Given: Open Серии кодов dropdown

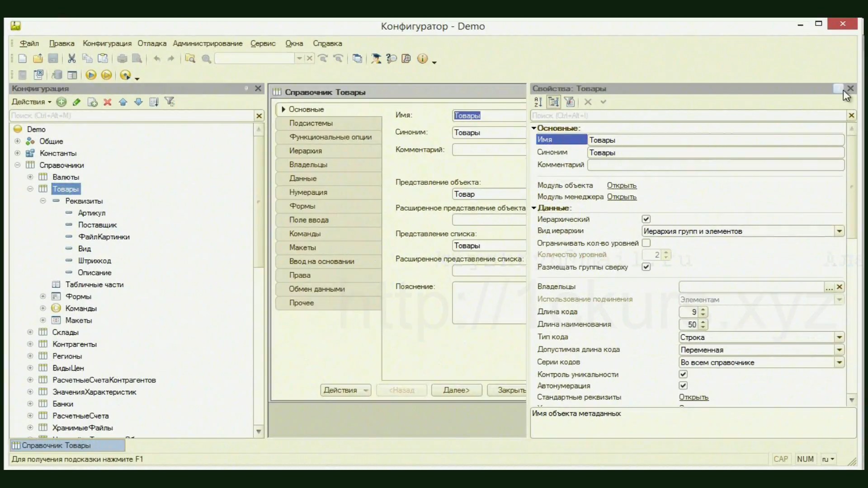Looking at the screenshot, I should (x=839, y=363).
